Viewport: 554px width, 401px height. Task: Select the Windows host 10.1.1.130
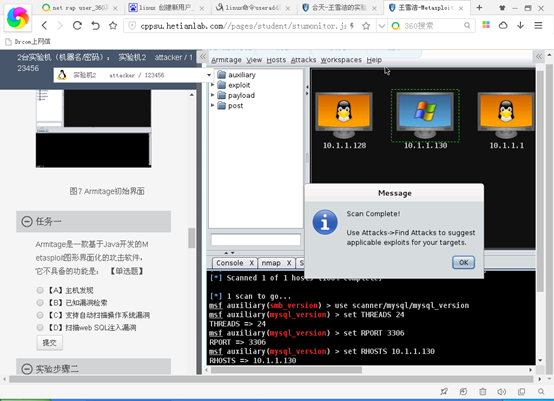pos(425,120)
